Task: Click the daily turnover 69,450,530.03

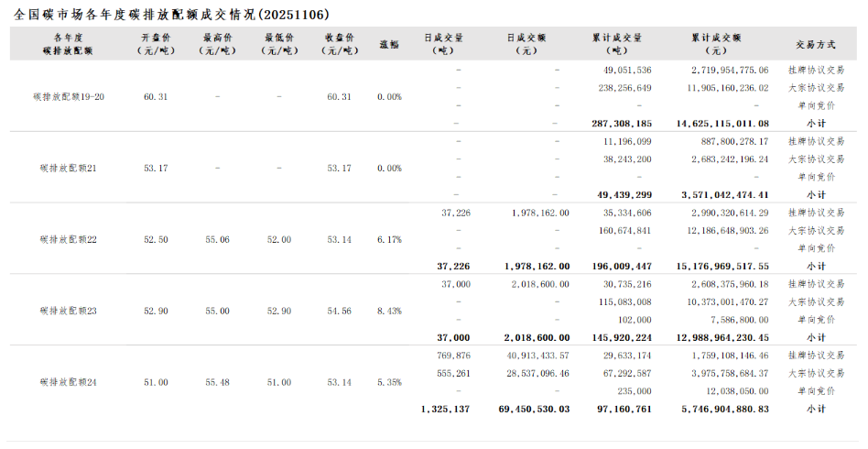Action: tap(537, 409)
